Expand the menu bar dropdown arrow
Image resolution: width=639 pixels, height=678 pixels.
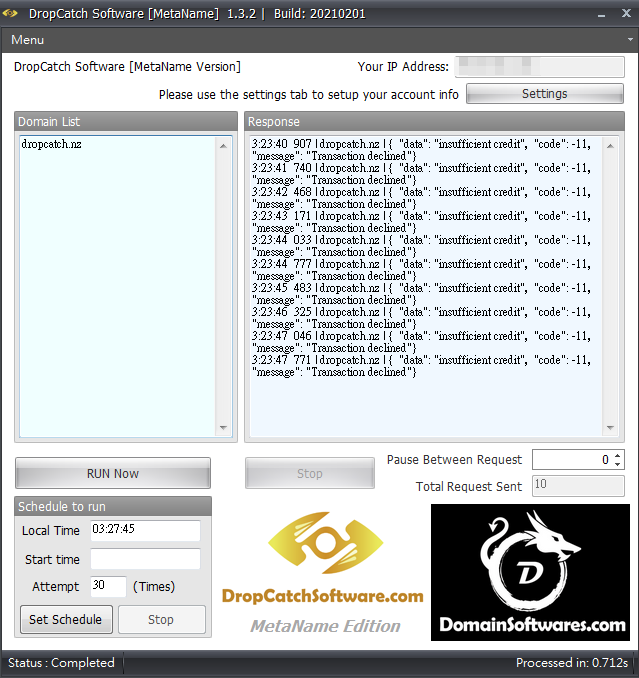[x=630, y=39]
